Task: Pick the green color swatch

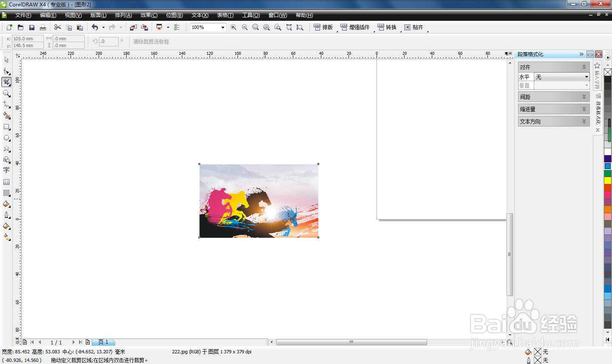Action: pyautogui.click(x=608, y=173)
